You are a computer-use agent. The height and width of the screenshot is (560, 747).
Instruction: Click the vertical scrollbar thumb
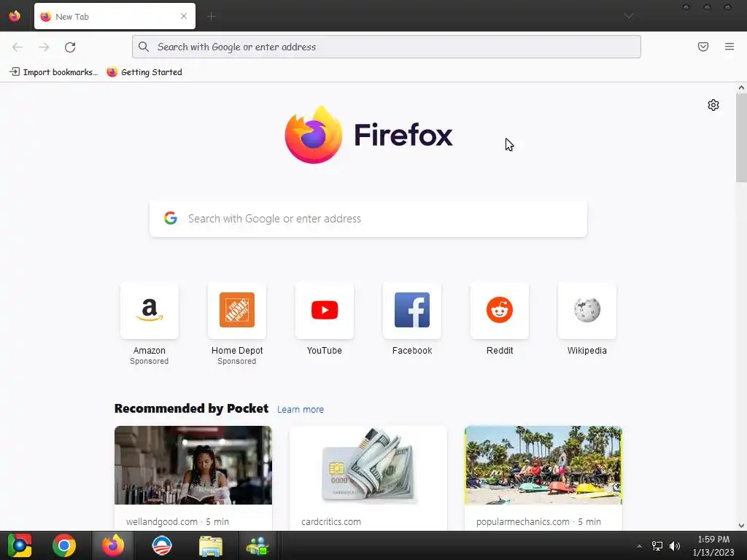(x=741, y=138)
